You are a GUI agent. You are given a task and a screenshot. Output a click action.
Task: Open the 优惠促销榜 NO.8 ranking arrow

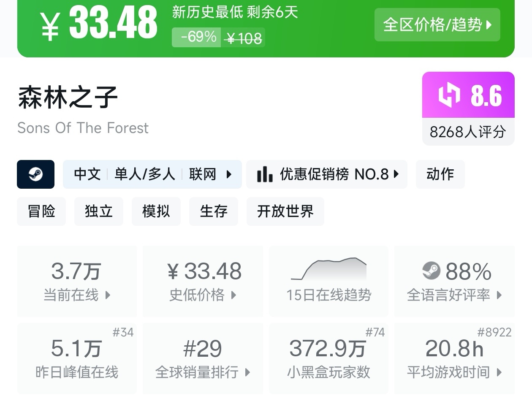(x=396, y=174)
